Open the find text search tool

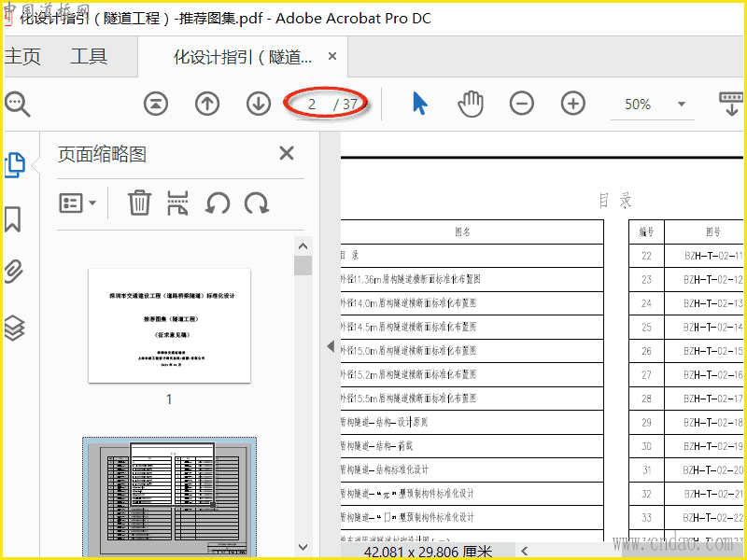[17, 104]
